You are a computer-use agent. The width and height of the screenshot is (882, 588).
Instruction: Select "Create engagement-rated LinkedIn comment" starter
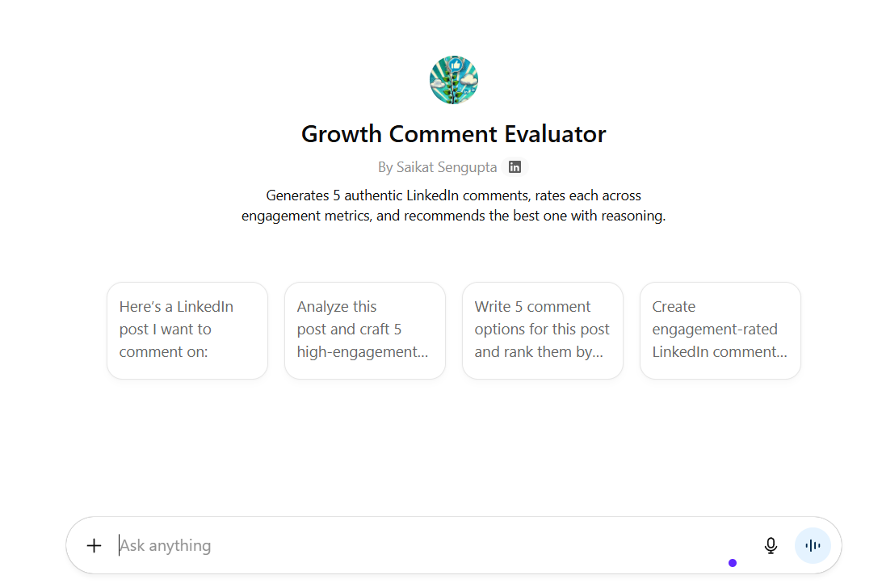[720, 330]
